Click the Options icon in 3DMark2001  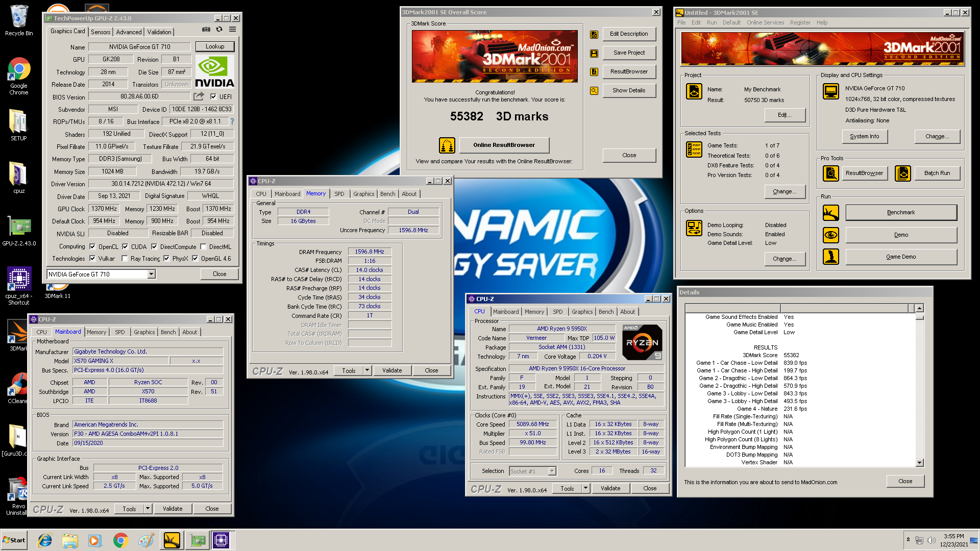(x=694, y=228)
